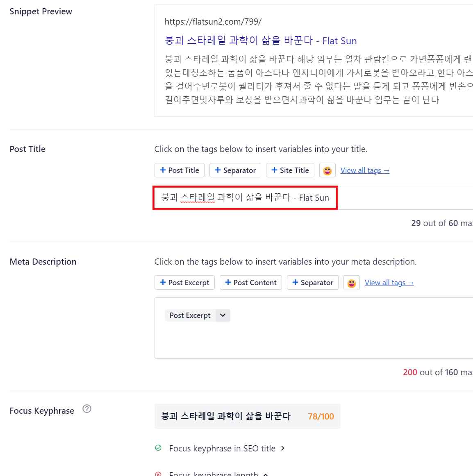
Task: Click the 78/100 keyphrase score
Action: (x=321, y=417)
